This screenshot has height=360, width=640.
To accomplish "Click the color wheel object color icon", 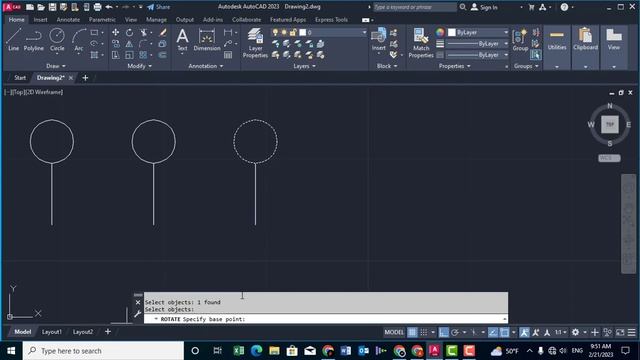I will click(x=440, y=32).
